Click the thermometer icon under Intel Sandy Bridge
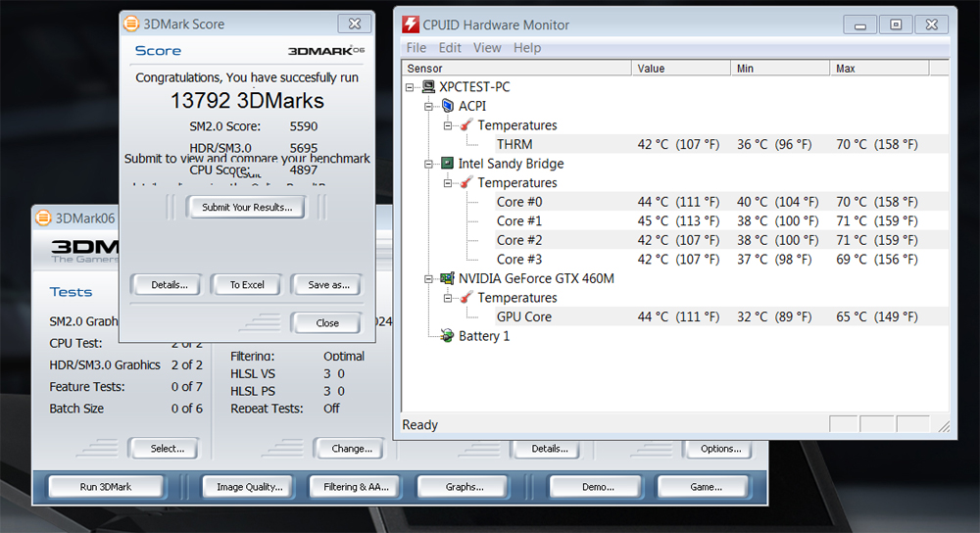 point(466,182)
